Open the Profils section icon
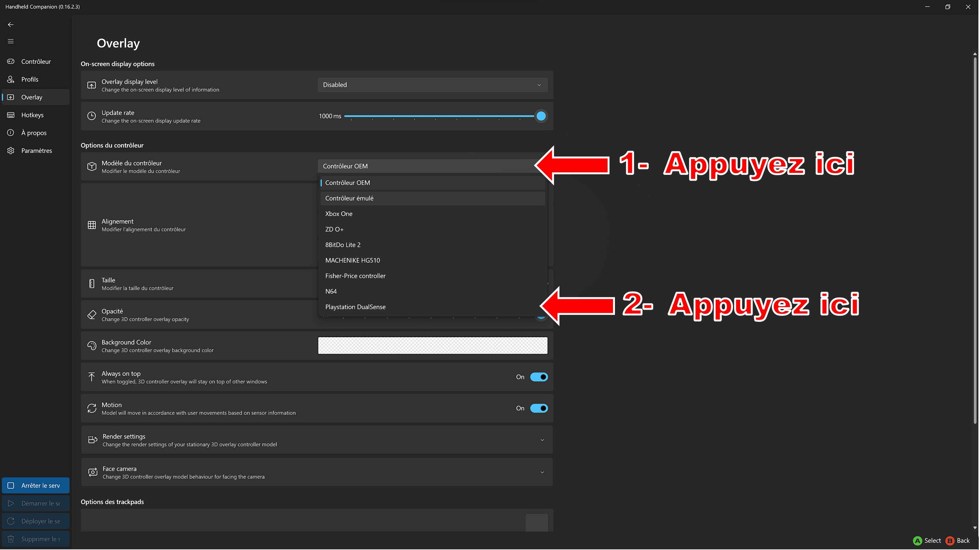Image resolution: width=980 pixels, height=550 pixels. (x=11, y=80)
